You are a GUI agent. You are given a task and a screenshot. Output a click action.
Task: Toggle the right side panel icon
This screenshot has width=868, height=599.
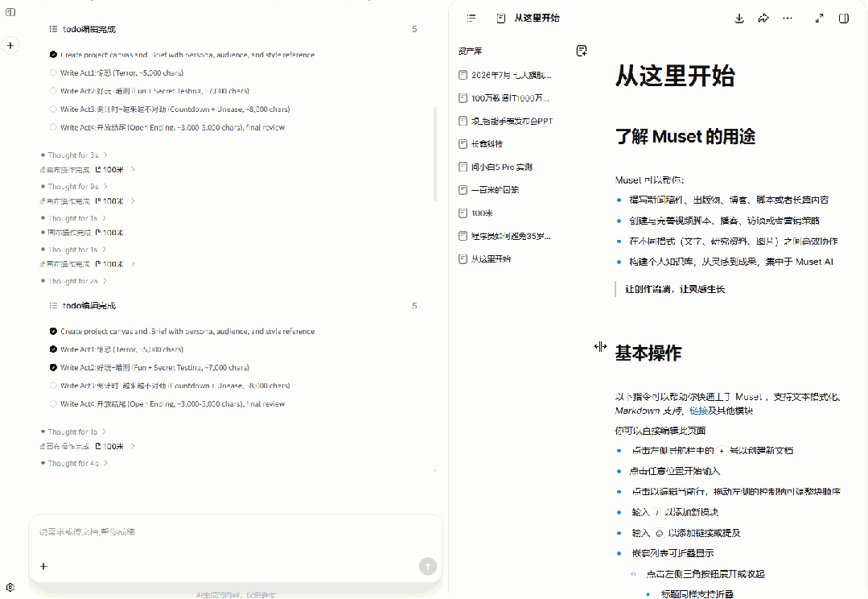coord(844,19)
